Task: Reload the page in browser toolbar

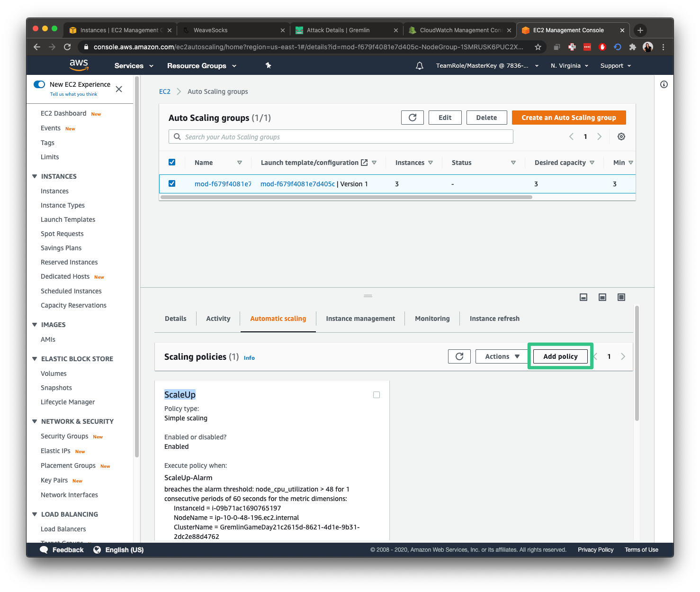Action: 67,47
